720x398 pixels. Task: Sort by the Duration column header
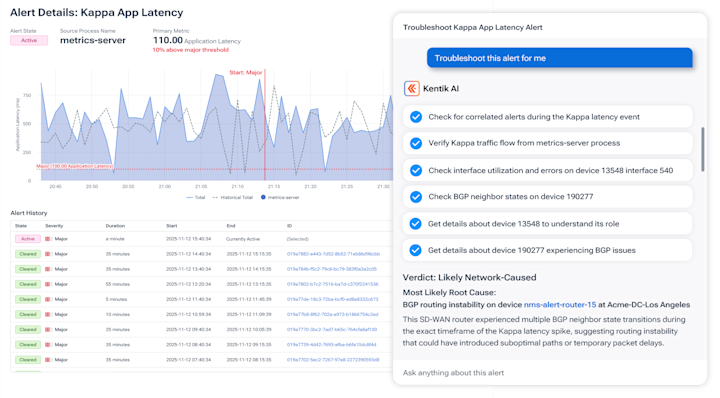click(x=115, y=226)
